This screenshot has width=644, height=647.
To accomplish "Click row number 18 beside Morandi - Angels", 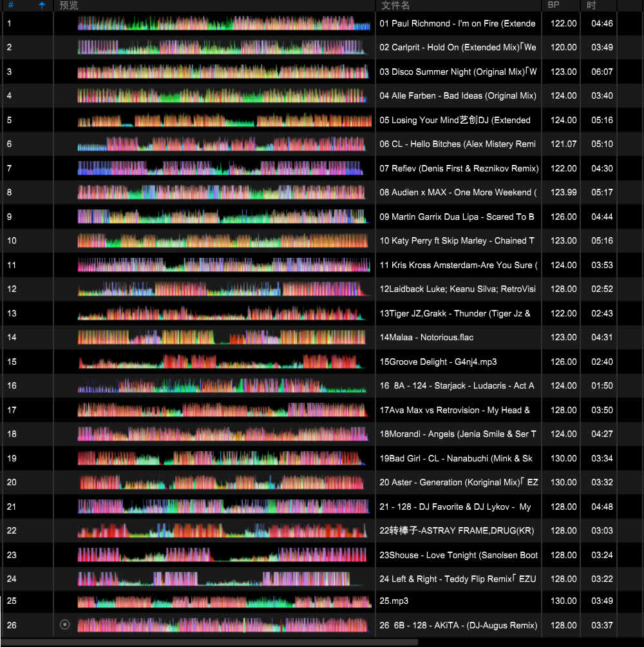I will (x=12, y=434).
